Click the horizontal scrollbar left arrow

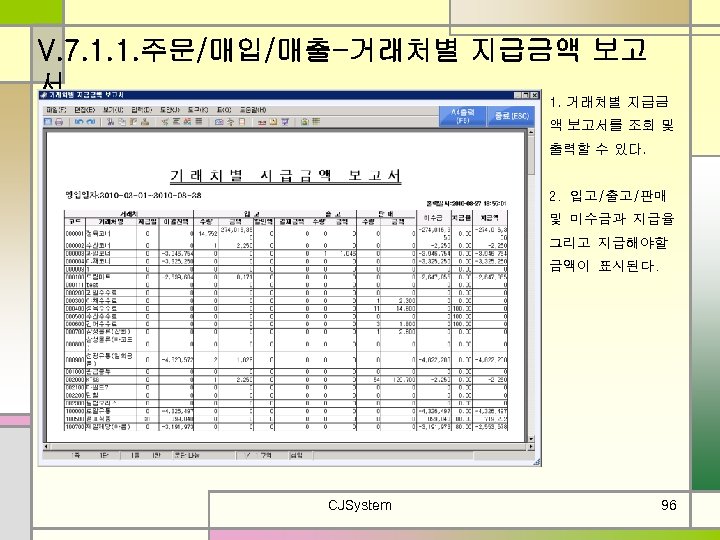click(45, 446)
